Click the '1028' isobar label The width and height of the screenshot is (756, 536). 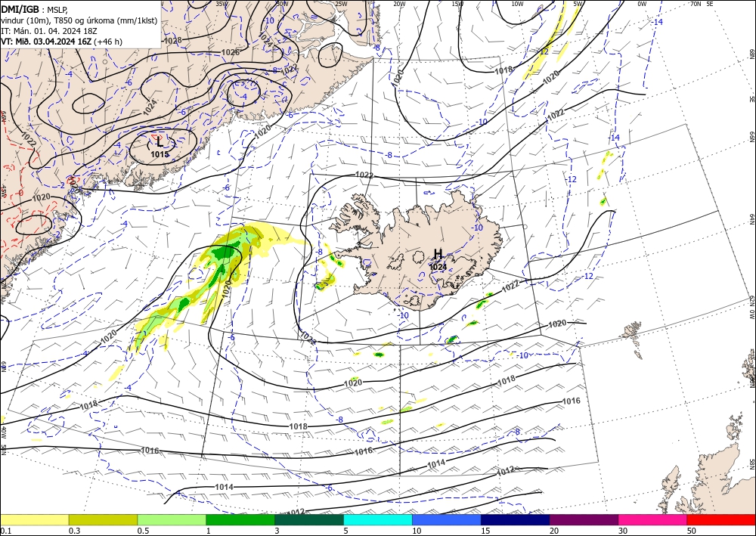coord(172,41)
